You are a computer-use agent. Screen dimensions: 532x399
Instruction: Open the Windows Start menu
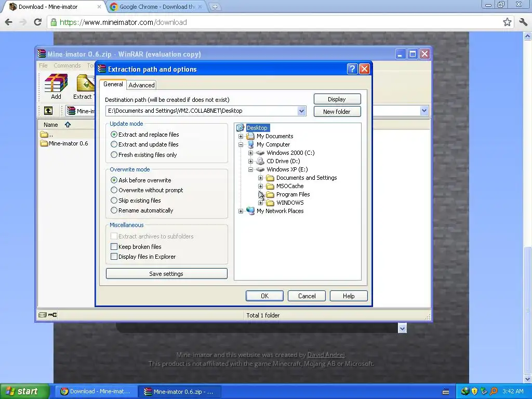(24, 391)
